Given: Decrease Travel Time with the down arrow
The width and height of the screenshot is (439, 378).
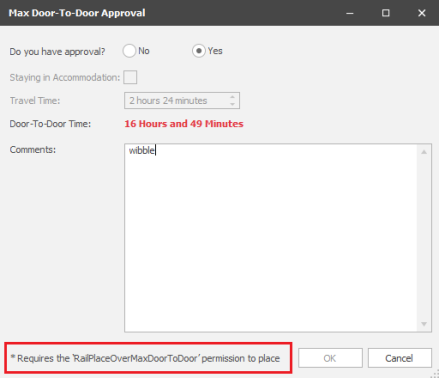Looking at the screenshot, I should tap(232, 104).
